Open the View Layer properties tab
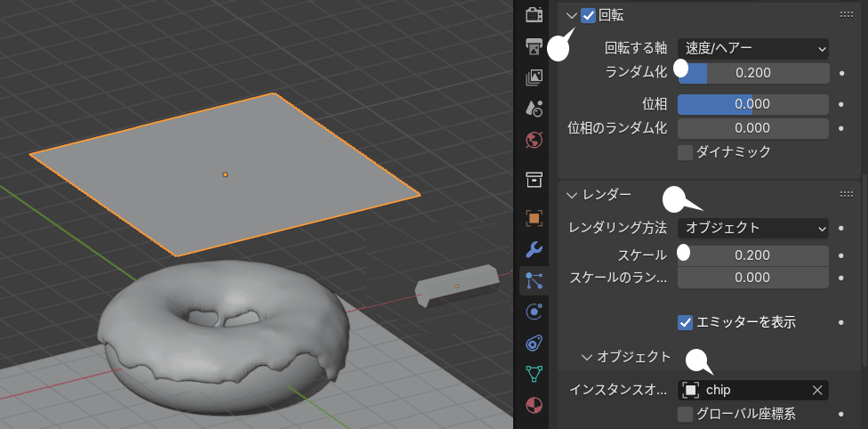The width and height of the screenshot is (868, 429). coord(534,78)
